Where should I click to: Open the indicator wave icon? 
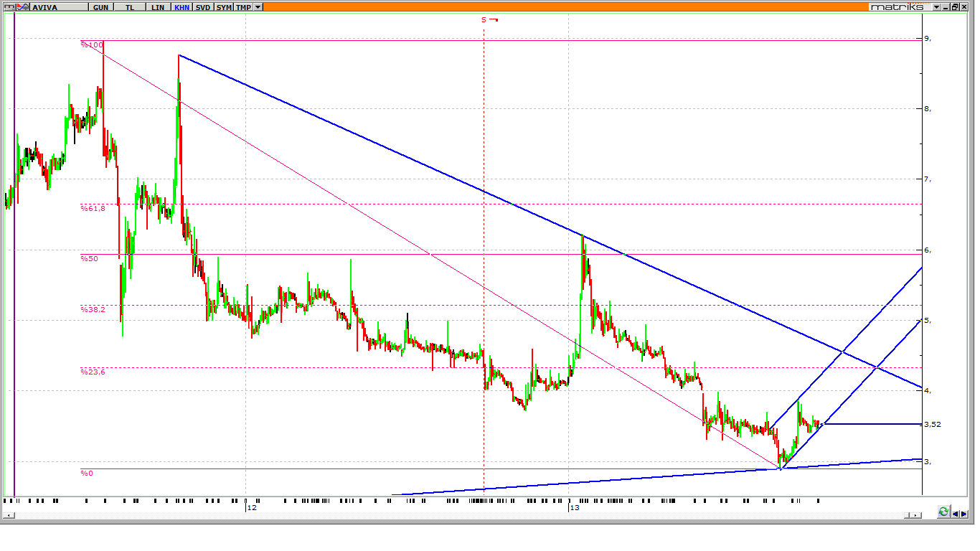22,6
